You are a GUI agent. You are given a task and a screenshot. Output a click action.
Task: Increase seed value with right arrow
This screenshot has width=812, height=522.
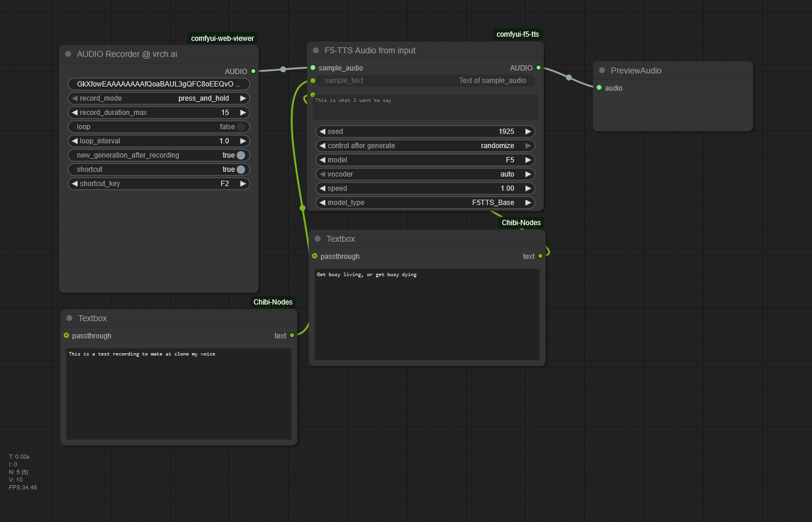(x=528, y=132)
